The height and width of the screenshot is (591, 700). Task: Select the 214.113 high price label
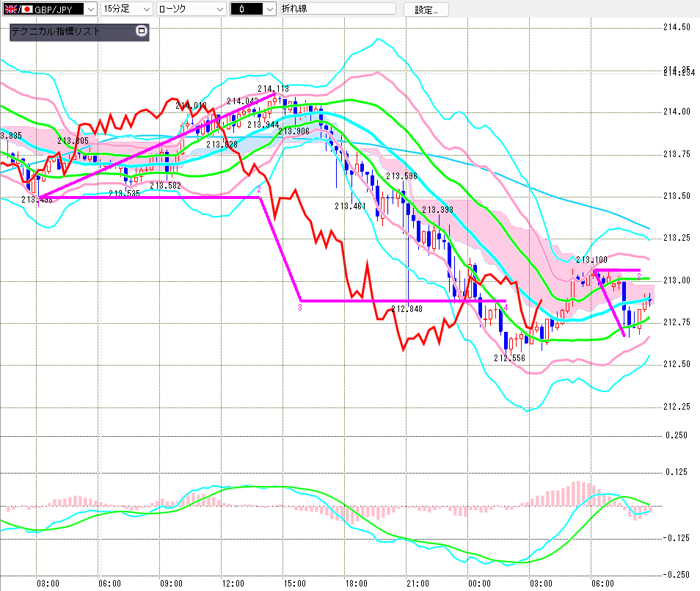pos(272,90)
